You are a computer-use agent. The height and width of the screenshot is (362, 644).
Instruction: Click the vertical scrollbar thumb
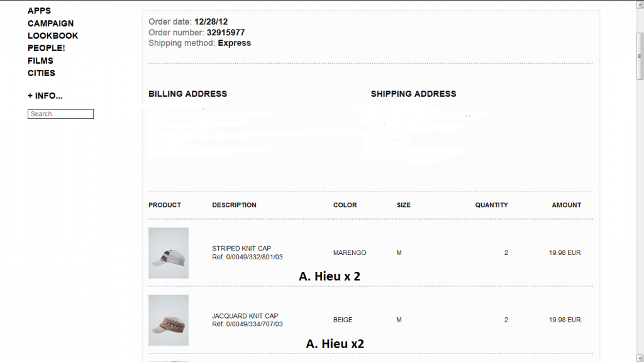coord(640,55)
